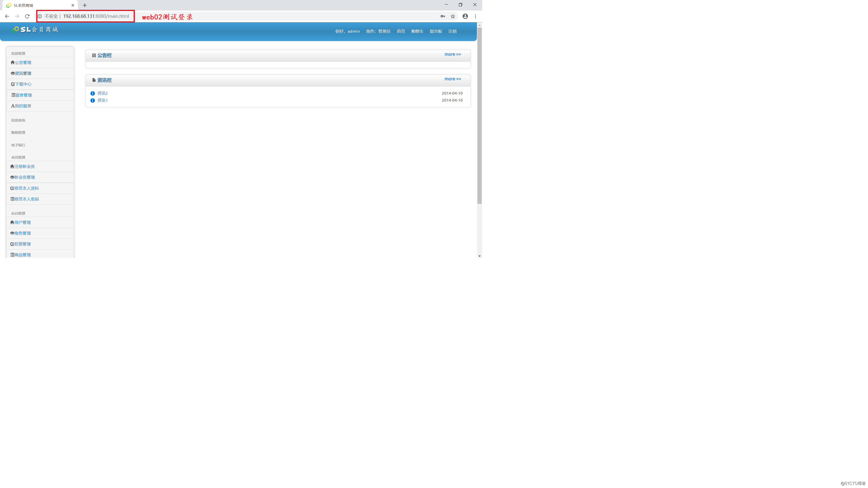Click the info icon beside 资讯1
This screenshot has width=868, height=488.
point(93,100)
